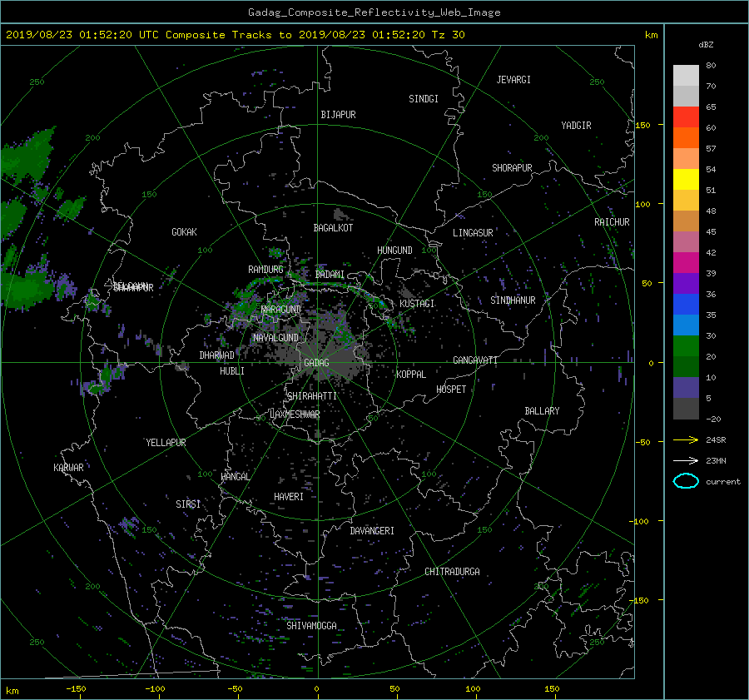Pick the dark grey -20 dBZ swatch
The height and width of the screenshot is (700, 749).
[x=686, y=408]
